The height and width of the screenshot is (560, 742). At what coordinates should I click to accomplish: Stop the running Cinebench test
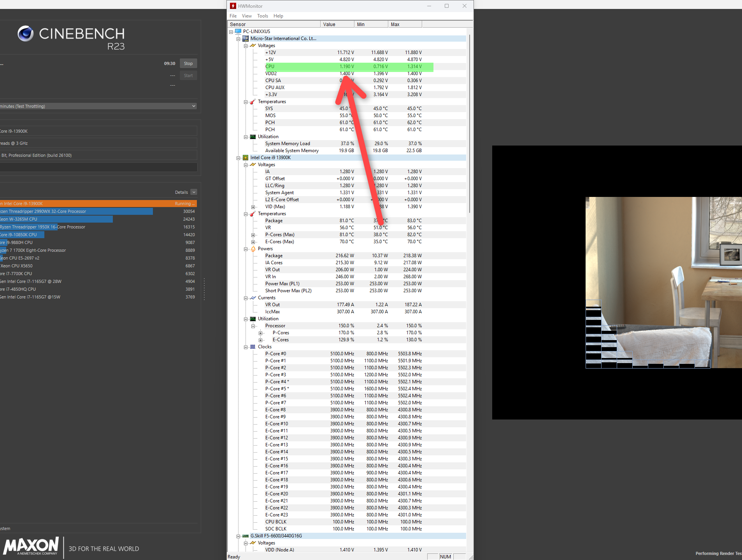(x=188, y=63)
